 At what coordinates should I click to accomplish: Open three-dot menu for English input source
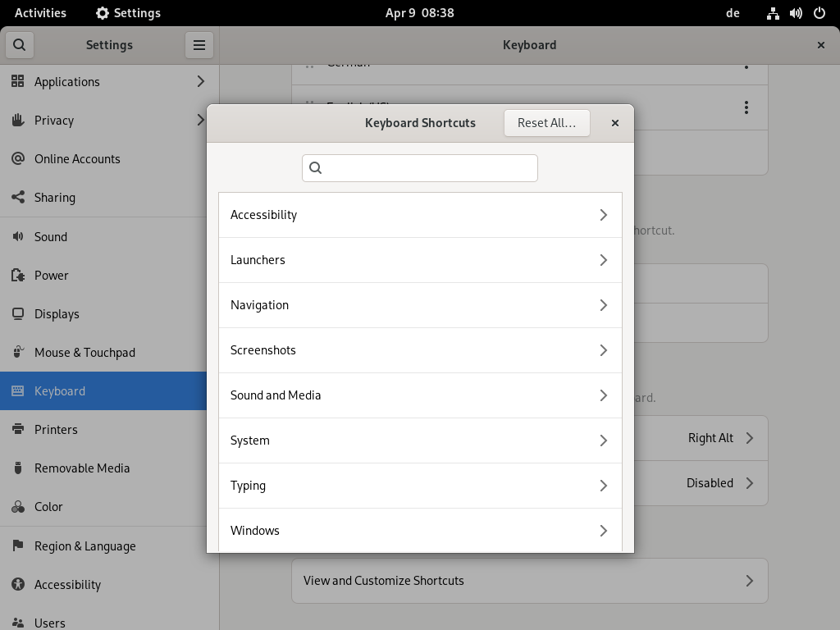click(x=746, y=107)
